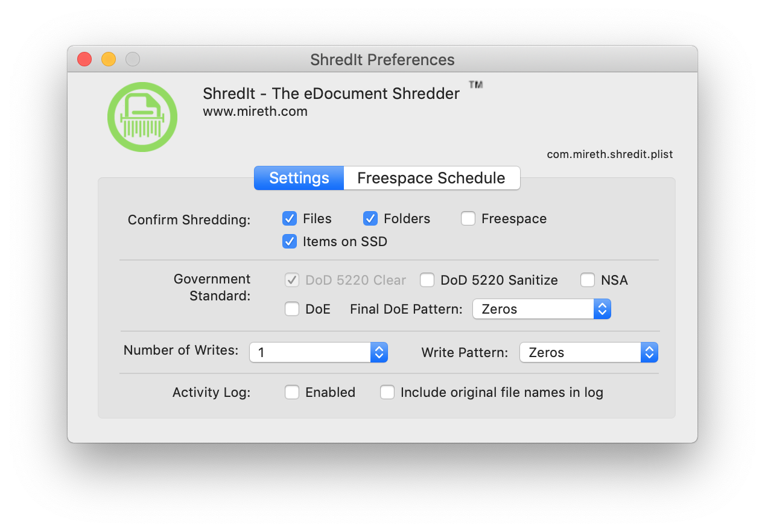Close the ShredIt Preferences window
Image resolution: width=765 pixels, height=532 pixels.
(x=84, y=59)
